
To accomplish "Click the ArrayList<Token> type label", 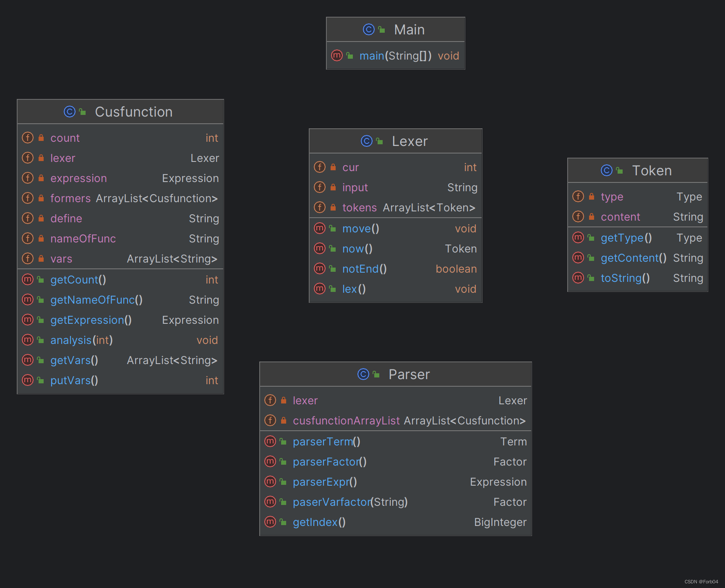I will [x=429, y=208].
